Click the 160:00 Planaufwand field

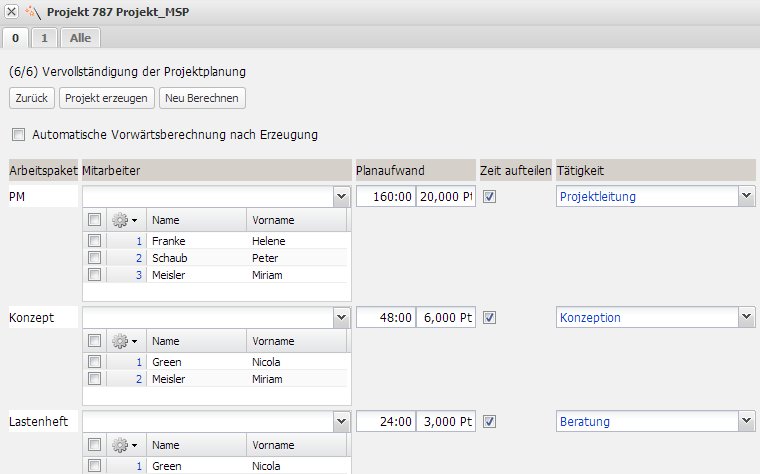coord(387,197)
